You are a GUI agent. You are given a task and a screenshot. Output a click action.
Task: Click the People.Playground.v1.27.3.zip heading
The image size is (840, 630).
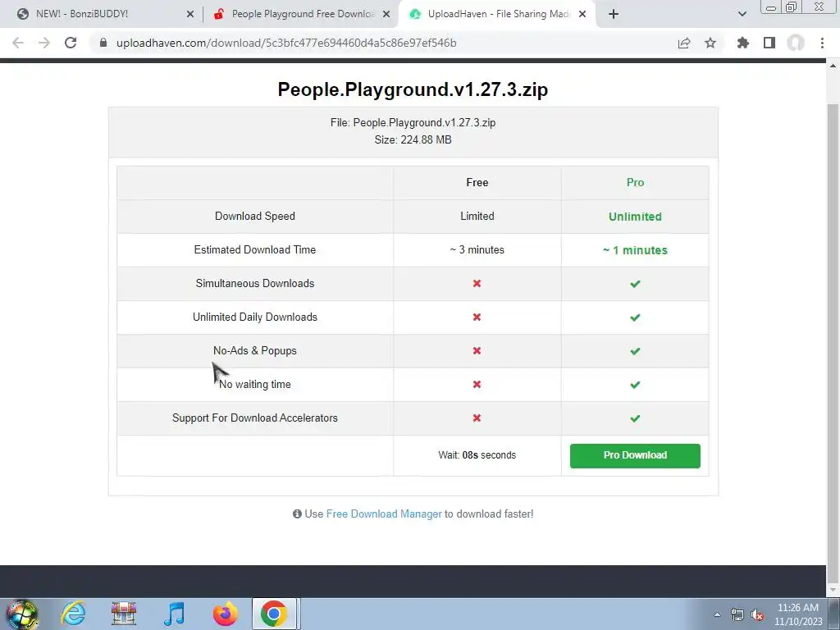pos(413,89)
